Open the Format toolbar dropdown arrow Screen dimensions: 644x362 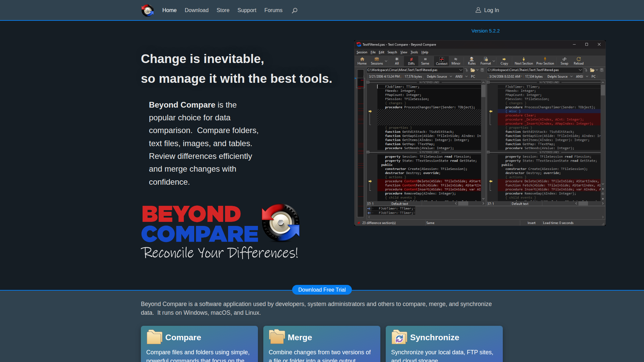pyautogui.click(x=494, y=61)
